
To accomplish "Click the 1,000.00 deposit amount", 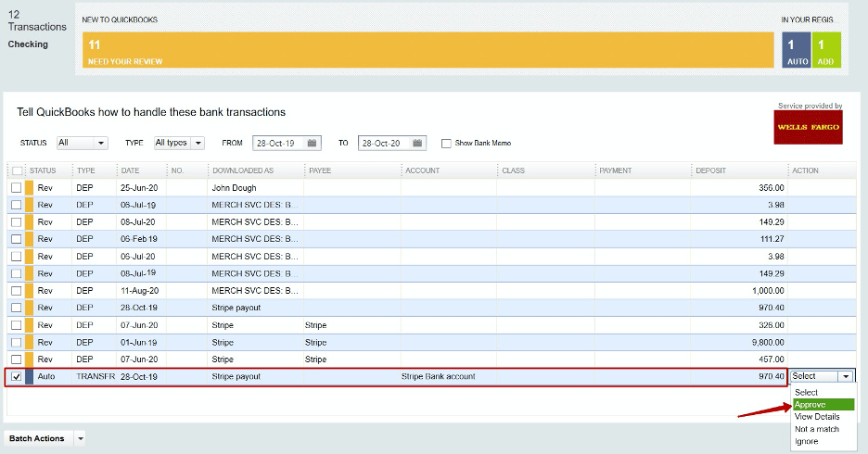I will 768,291.
